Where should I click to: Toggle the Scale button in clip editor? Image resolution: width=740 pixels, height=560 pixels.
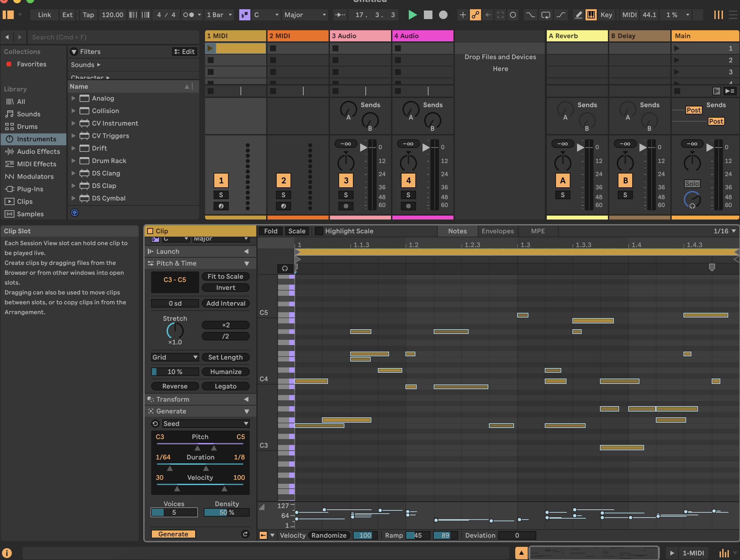[297, 231]
